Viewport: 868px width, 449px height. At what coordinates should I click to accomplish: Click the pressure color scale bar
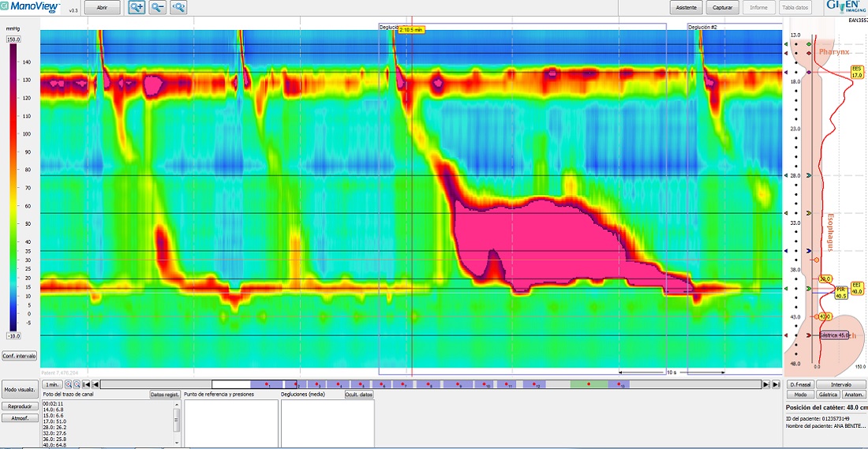point(13,188)
